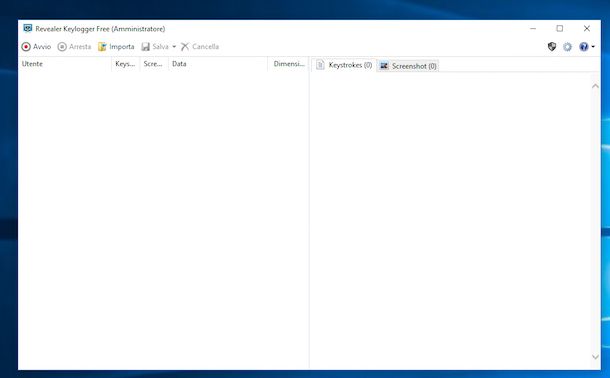Click the scrollbar up arrow

(x=595, y=86)
